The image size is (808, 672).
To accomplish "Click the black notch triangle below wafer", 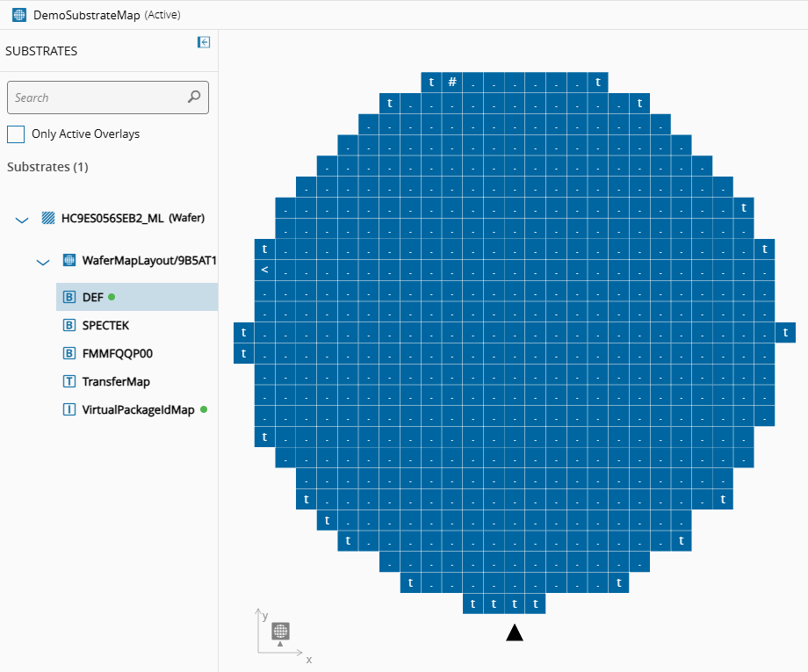I will pyautogui.click(x=515, y=632).
